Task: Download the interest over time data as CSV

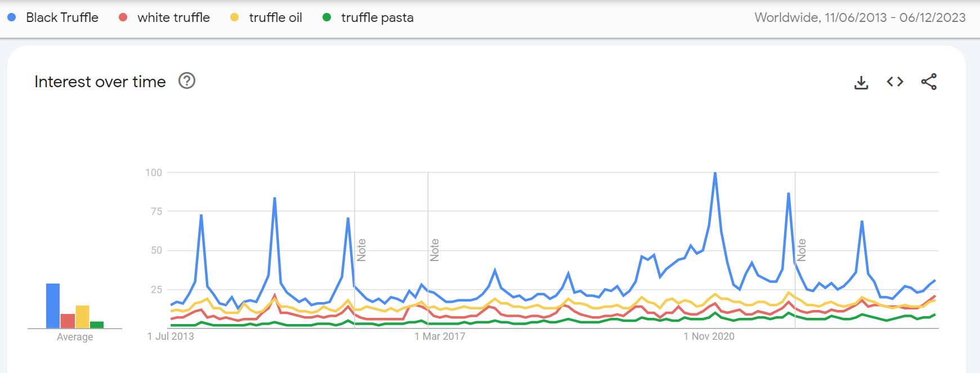Action: point(861,82)
